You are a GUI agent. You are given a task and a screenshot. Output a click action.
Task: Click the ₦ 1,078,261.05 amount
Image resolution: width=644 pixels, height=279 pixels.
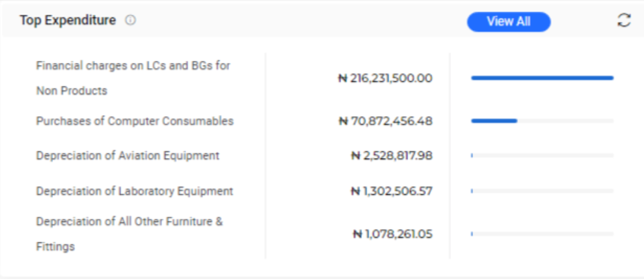[393, 234]
